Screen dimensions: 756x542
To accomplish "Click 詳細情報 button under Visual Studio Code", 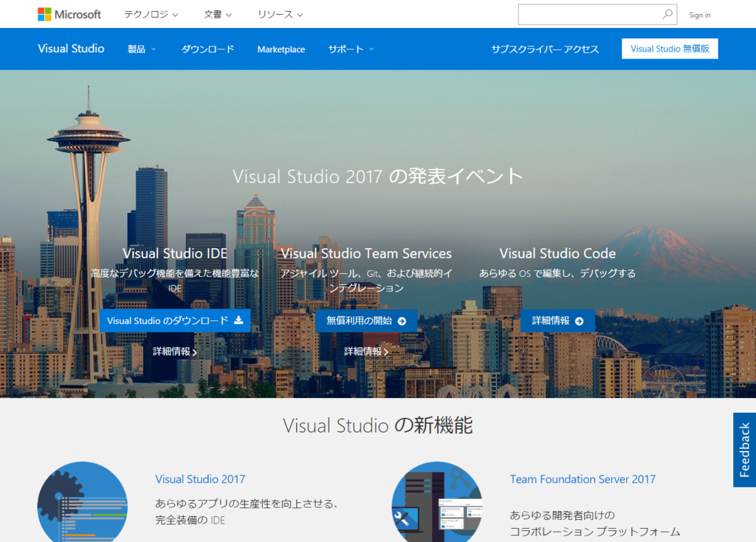I will tap(557, 320).
